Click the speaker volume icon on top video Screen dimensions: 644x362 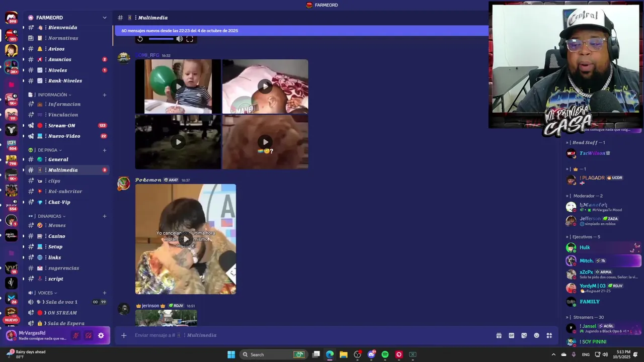[x=179, y=39]
